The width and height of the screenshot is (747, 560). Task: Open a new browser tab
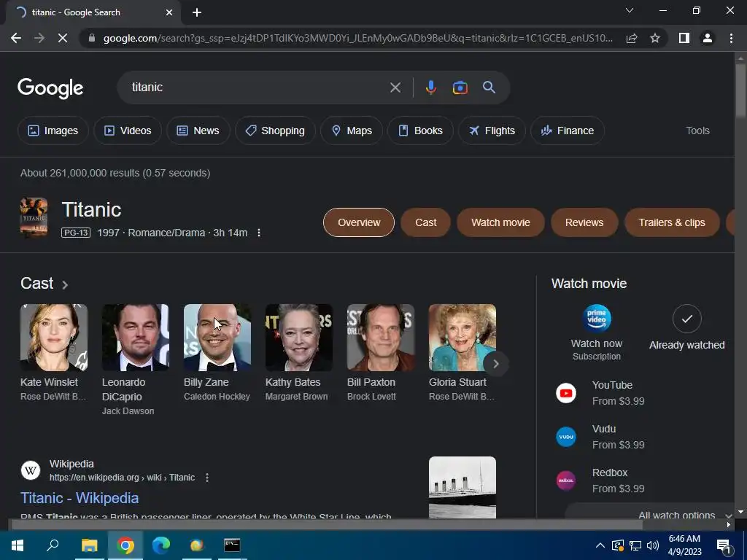click(197, 12)
